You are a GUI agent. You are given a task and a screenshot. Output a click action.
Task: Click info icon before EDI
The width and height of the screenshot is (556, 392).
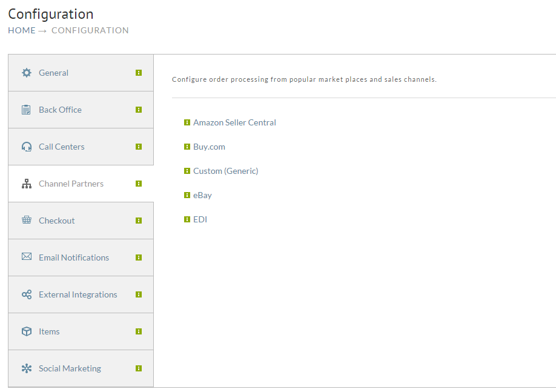click(x=187, y=219)
